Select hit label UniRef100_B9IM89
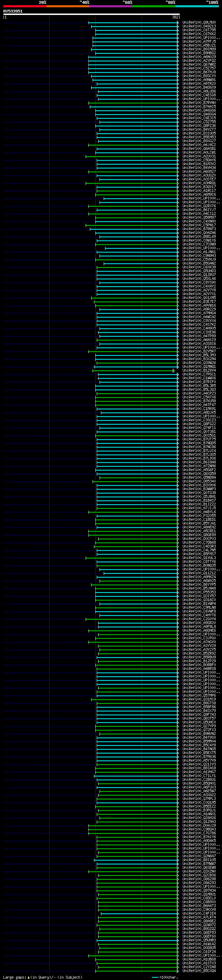Image resolution: width=222 pixels, height=980 pixels. (199, 49)
